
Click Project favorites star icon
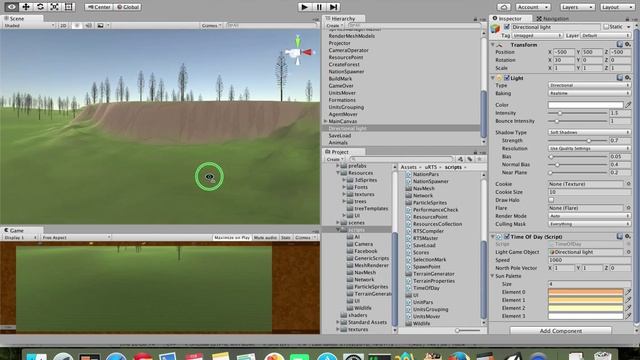480,159
